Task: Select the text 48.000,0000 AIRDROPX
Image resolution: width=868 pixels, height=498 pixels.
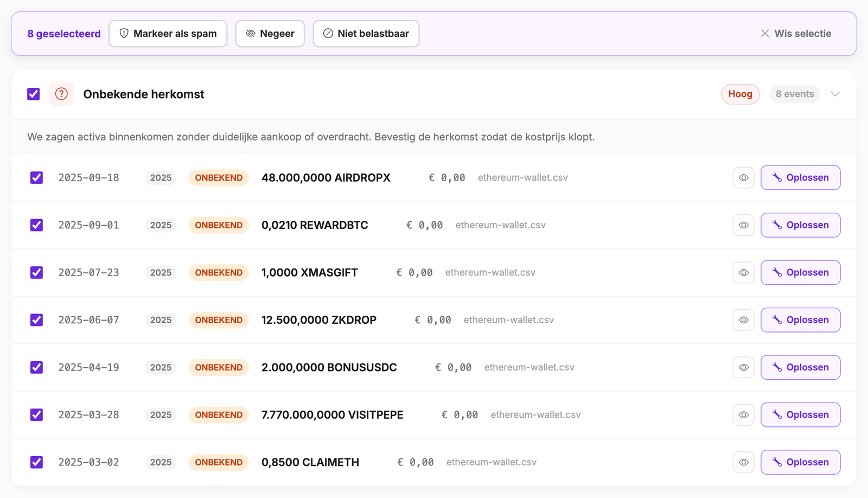Action: click(326, 177)
